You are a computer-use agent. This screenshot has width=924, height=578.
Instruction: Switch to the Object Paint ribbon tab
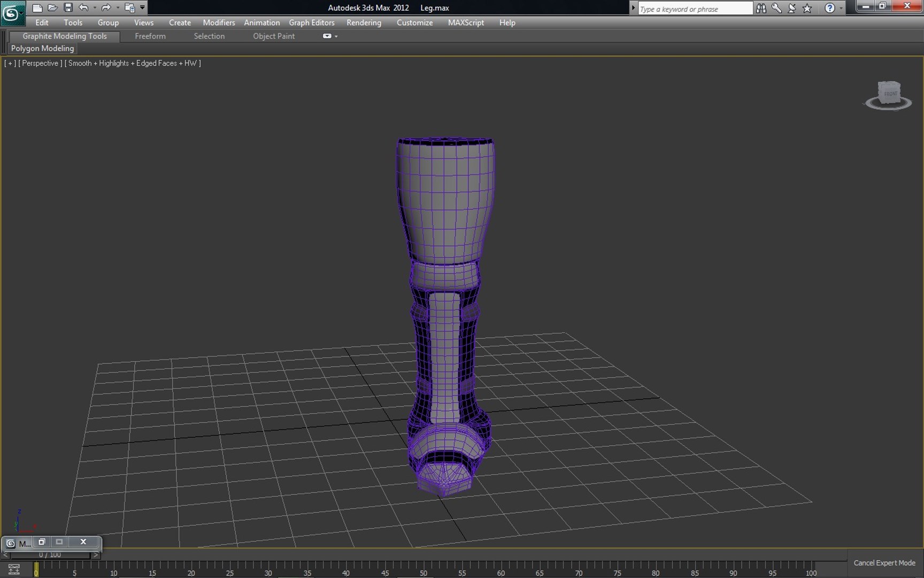(274, 36)
